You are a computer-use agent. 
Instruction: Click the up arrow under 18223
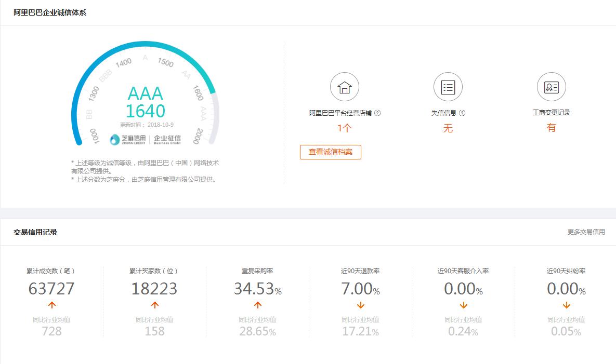point(154,305)
